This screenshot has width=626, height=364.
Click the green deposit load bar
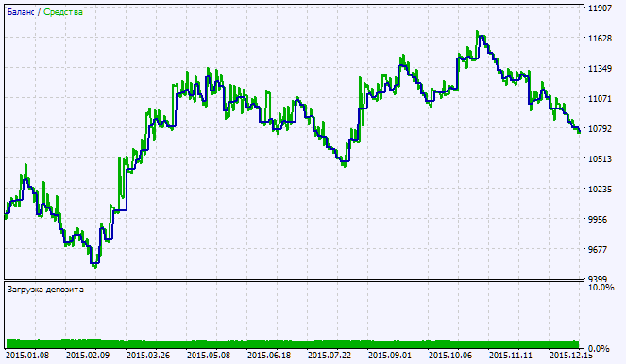click(x=293, y=344)
